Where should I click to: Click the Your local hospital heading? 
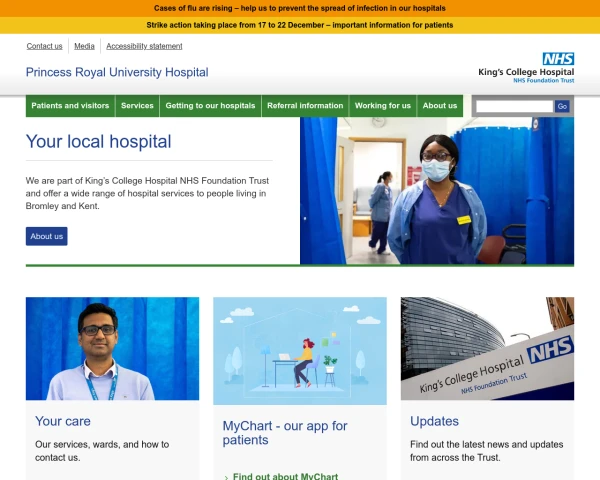98,142
